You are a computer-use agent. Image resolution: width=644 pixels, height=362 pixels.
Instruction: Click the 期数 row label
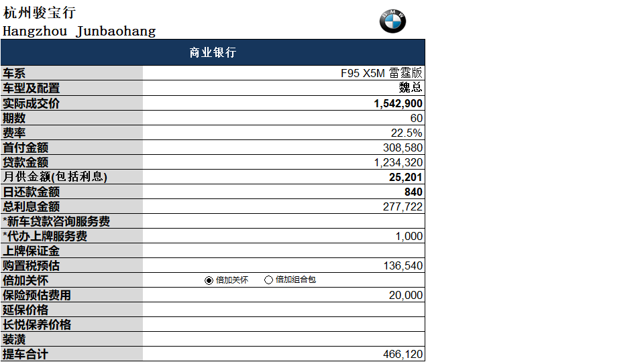point(14,118)
